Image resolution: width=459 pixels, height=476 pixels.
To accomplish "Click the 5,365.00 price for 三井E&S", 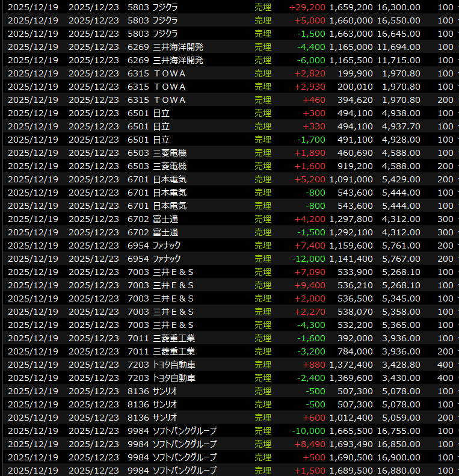I will (x=401, y=325).
